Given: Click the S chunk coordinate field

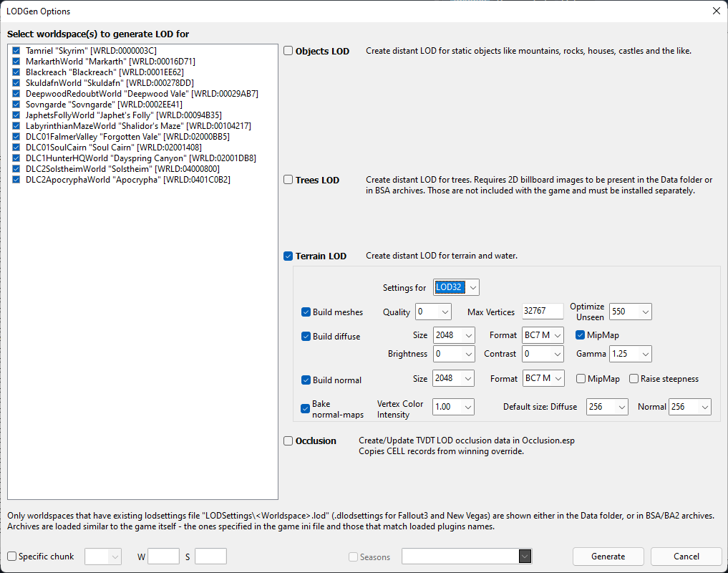Looking at the screenshot, I should [x=210, y=557].
